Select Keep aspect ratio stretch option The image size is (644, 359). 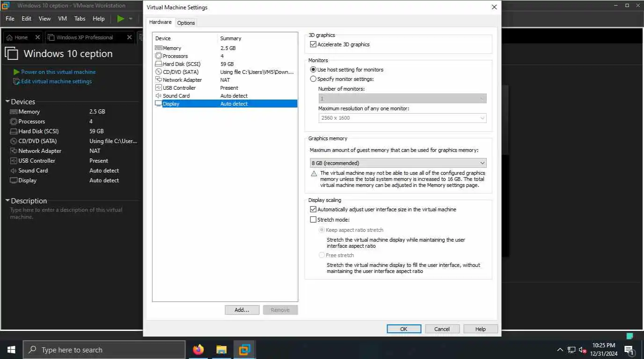pos(322,230)
